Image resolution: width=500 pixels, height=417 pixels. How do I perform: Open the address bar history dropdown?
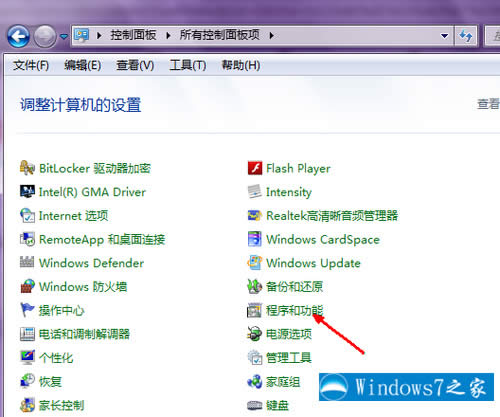(444, 35)
